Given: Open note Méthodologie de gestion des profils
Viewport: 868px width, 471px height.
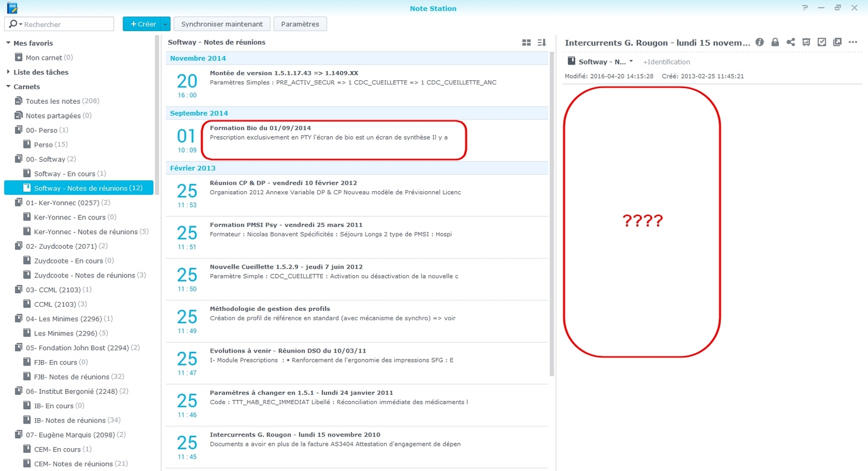Looking at the screenshot, I should point(357,321).
